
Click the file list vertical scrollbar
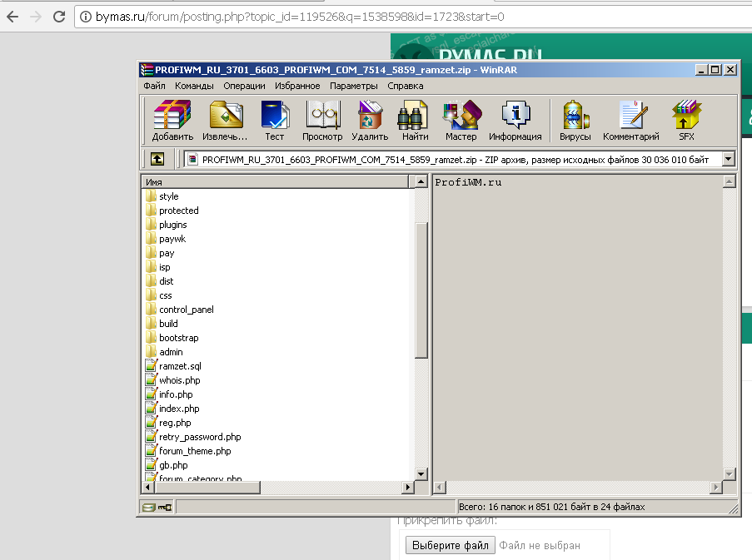click(x=421, y=333)
